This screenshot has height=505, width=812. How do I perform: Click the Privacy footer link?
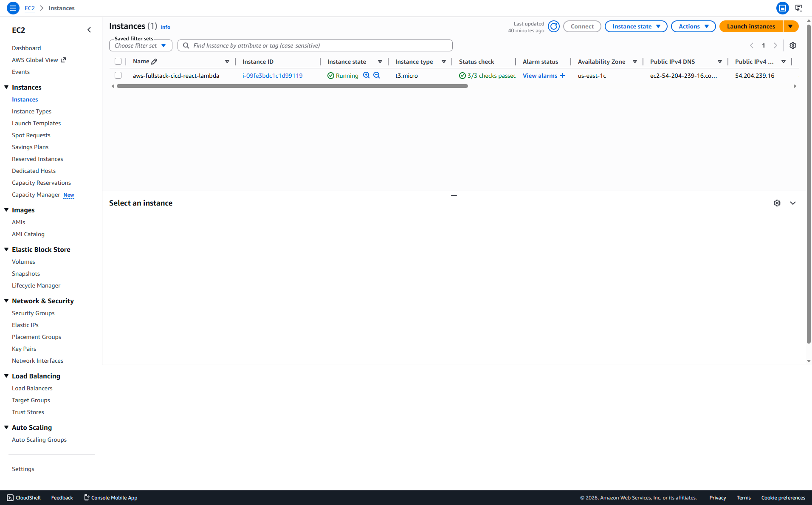[717, 498]
